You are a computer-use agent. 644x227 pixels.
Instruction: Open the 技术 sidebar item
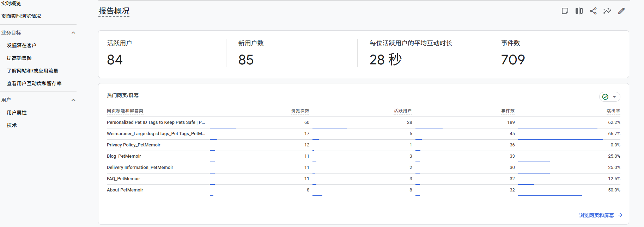coord(12,125)
